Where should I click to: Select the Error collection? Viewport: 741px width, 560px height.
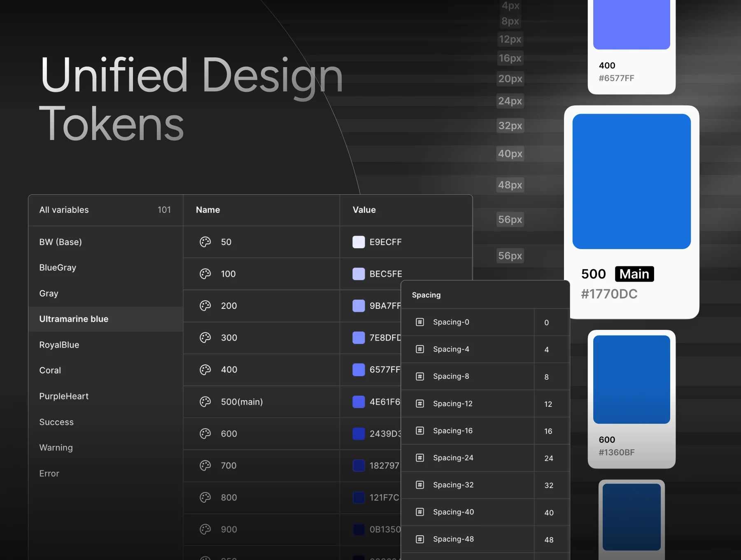point(105,474)
